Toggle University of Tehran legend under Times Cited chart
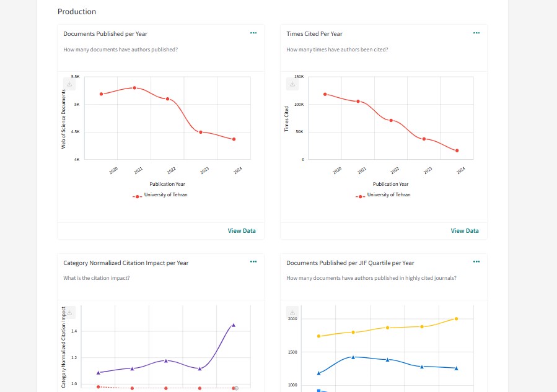Screen dimensions: 557x392 tap(382, 195)
